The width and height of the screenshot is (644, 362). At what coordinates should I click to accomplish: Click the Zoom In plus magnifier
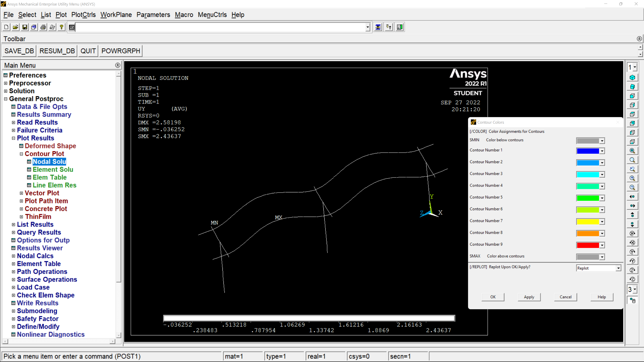(632, 178)
